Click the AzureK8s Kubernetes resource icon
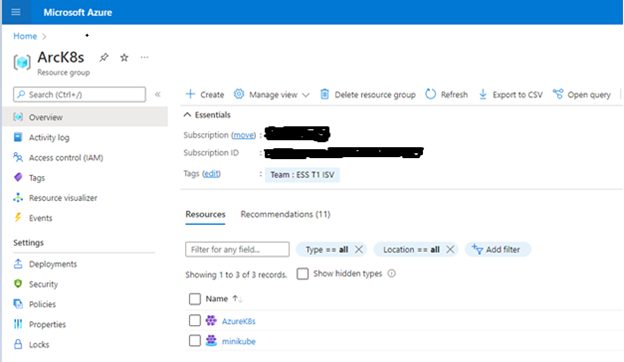Screen dimensions: 624x362 [211, 320]
